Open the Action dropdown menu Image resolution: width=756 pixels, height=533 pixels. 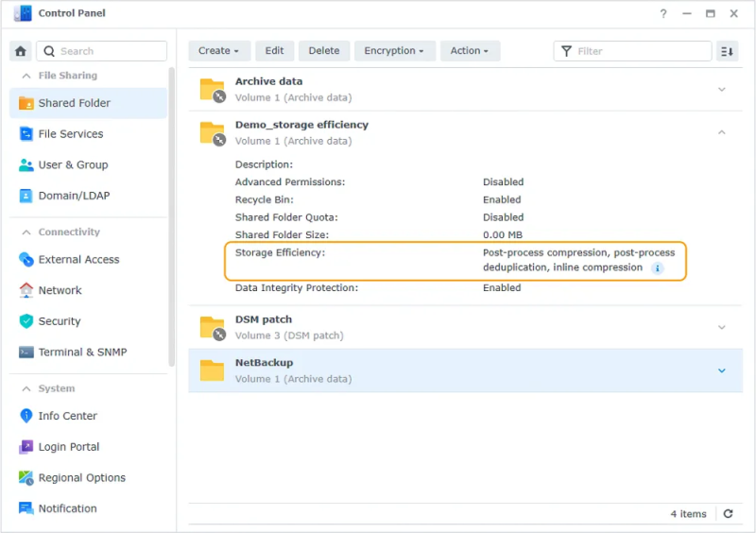(470, 51)
